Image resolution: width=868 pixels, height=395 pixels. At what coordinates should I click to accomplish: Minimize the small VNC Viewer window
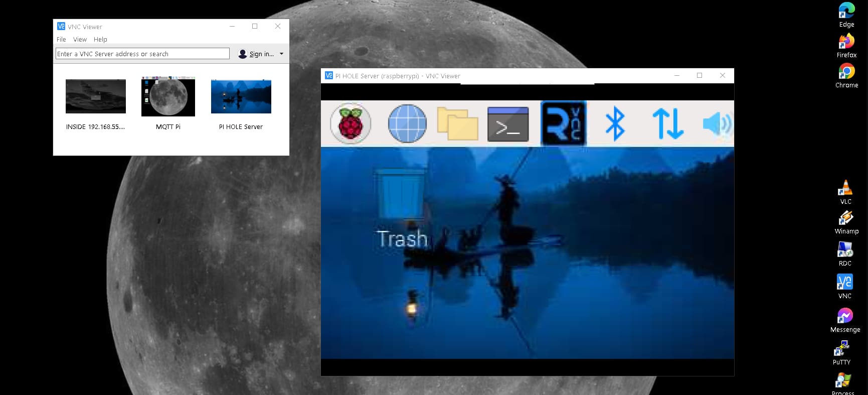tap(232, 26)
